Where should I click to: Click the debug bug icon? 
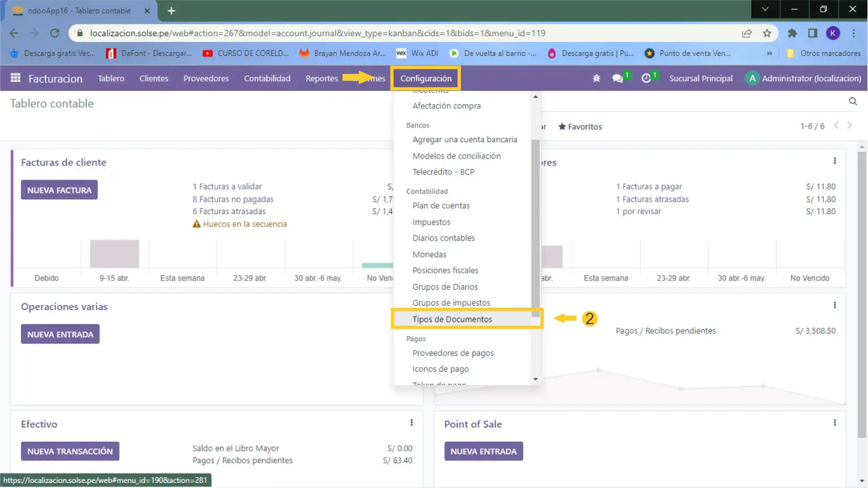tap(597, 79)
